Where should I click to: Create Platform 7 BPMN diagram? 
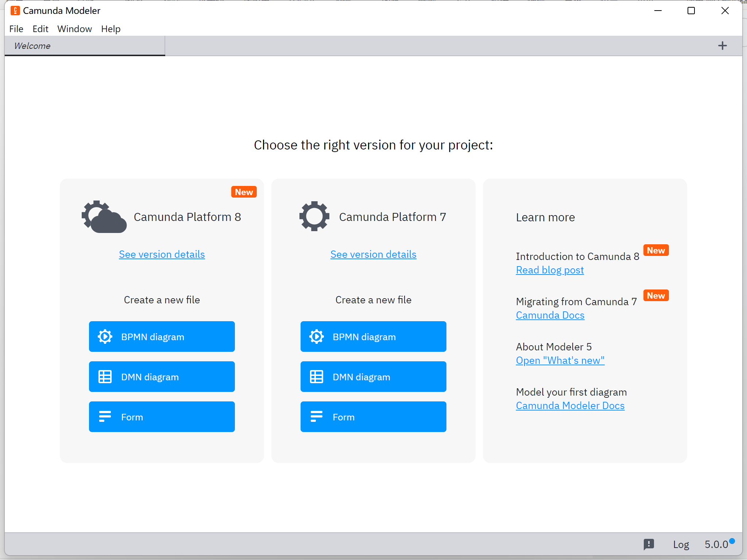pos(373,337)
